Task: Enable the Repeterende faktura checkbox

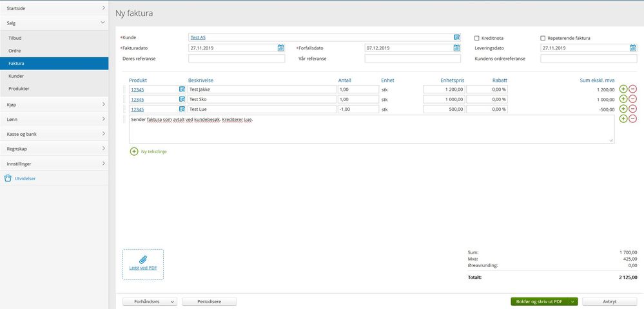Action: [543, 38]
